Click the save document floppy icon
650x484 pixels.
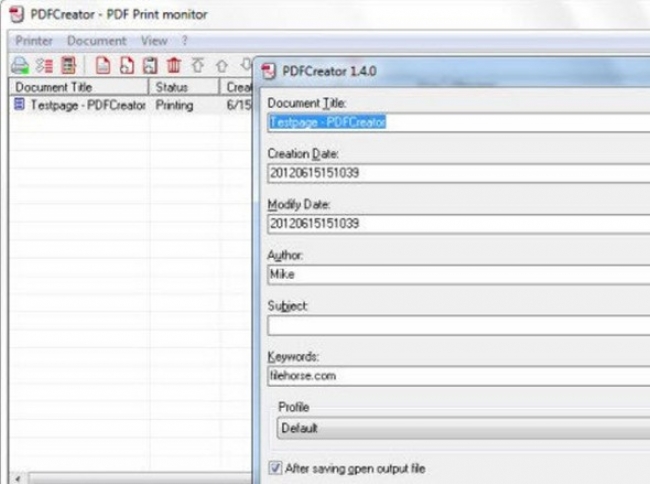click(150, 66)
